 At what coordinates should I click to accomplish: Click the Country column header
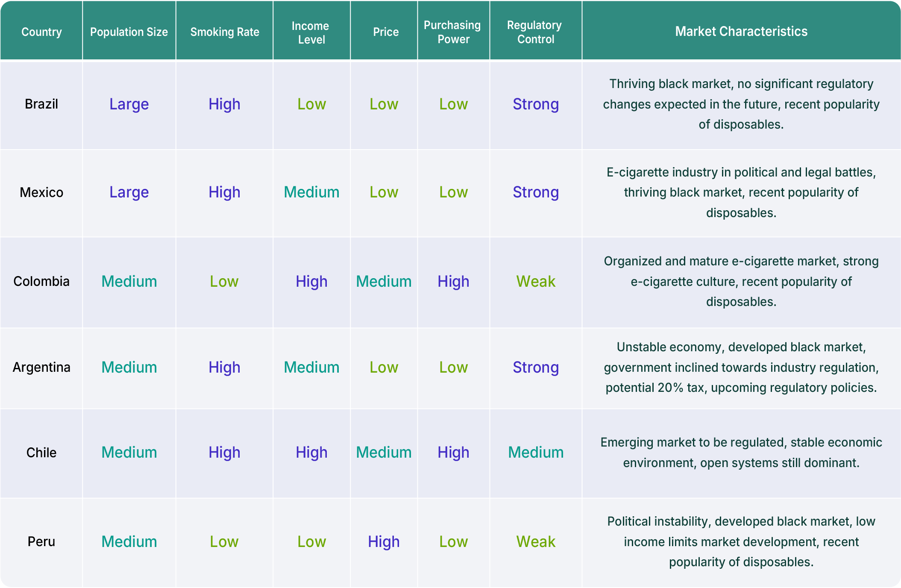point(41,32)
